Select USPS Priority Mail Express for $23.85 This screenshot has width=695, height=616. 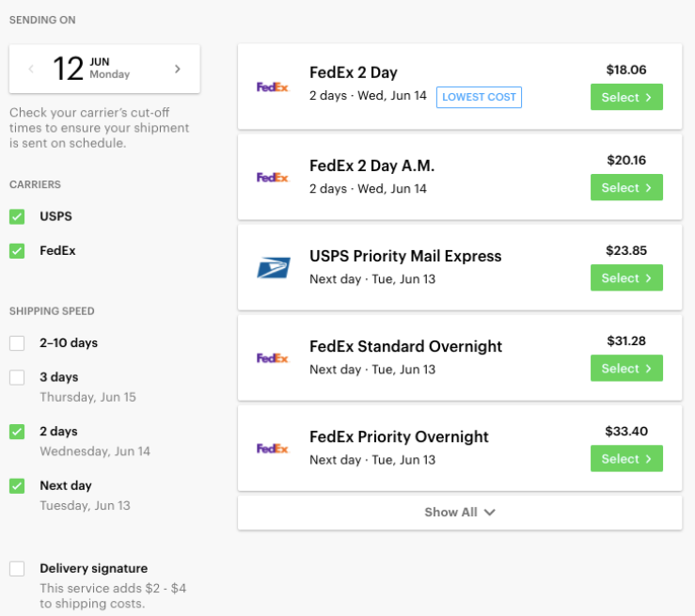tap(626, 277)
